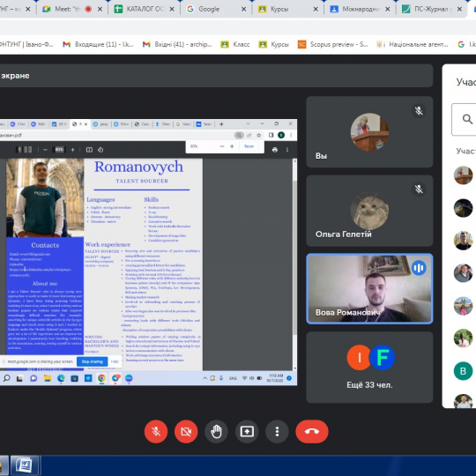Click the green B participant avatar

(463, 370)
